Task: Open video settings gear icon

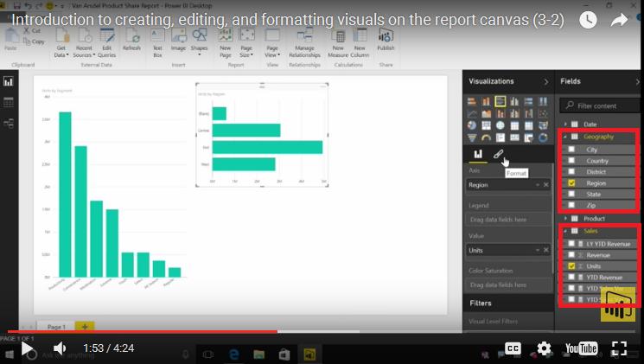Action: click(544, 348)
